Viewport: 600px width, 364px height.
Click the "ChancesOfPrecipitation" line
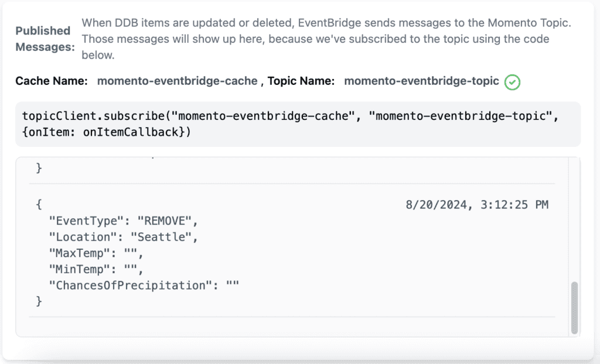tap(144, 285)
